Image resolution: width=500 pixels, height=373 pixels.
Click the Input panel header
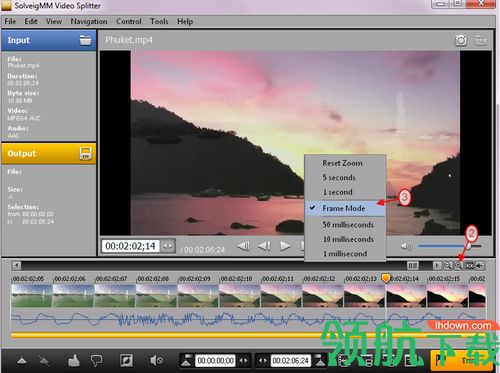[x=49, y=40]
